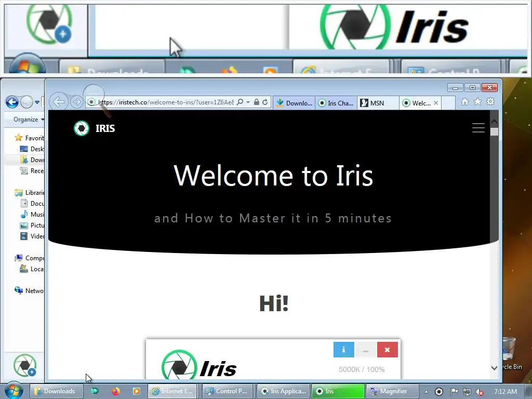The height and width of the screenshot is (399, 532).
Task: Select Documents in the Explorer sidebar
Action: [x=32, y=204]
